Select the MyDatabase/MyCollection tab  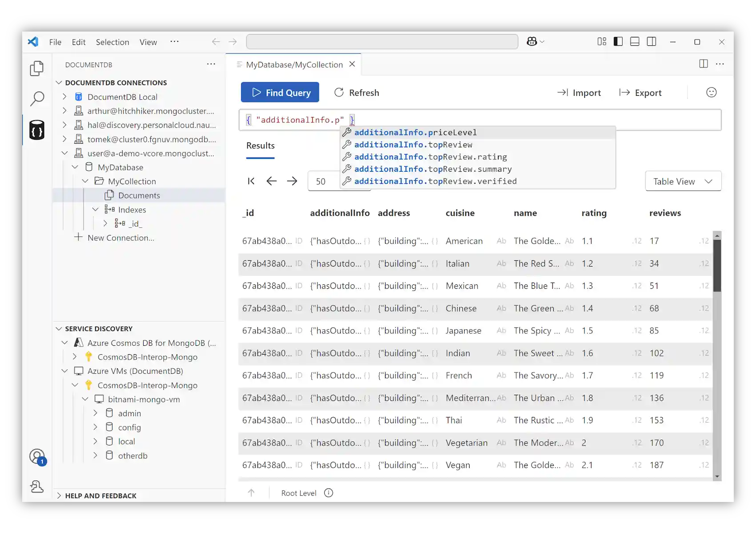point(294,64)
